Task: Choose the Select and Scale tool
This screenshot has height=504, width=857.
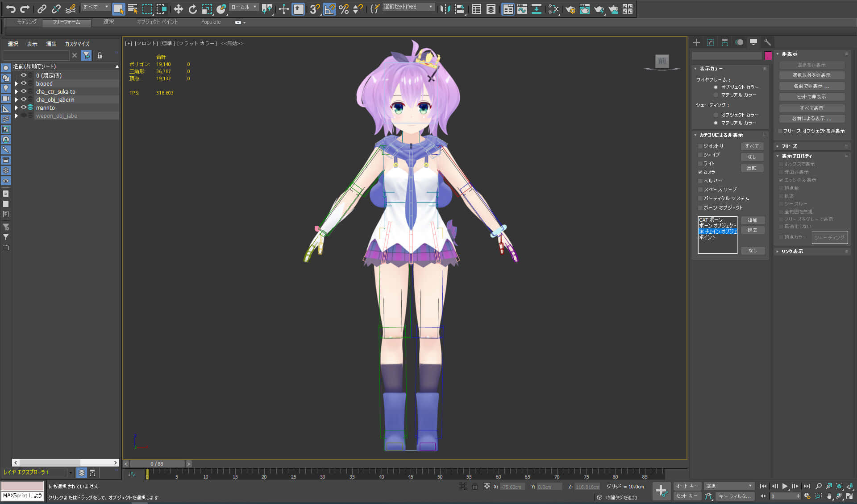Action: pyautogui.click(x=207, y=8)
